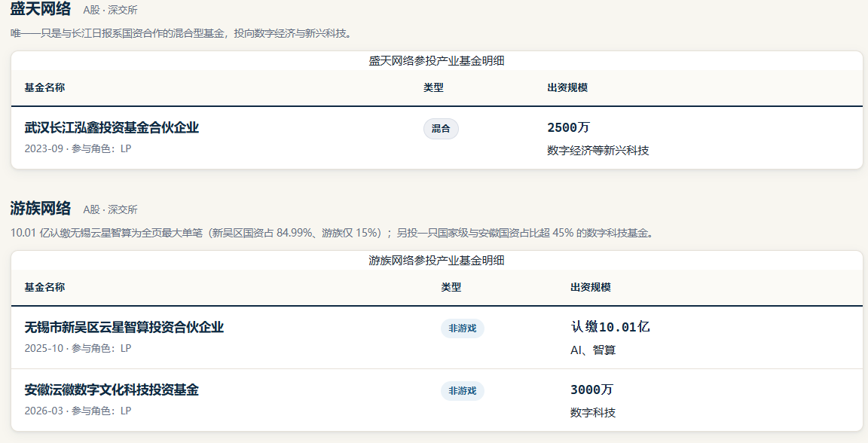
Task: Click the AI、智算 focus description
Action: coord(593,350)
